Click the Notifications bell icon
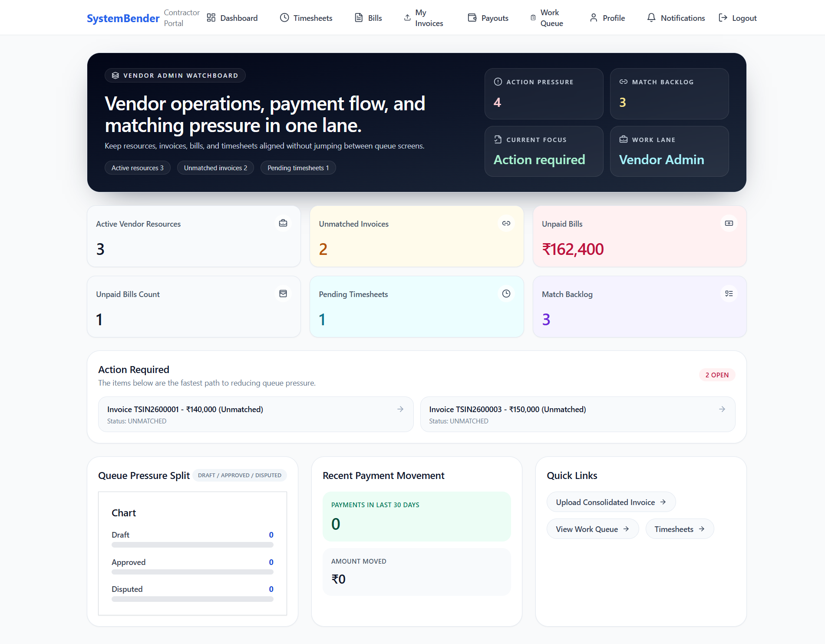The width and height of the screenshot is (825, 644). click(651, 18)
